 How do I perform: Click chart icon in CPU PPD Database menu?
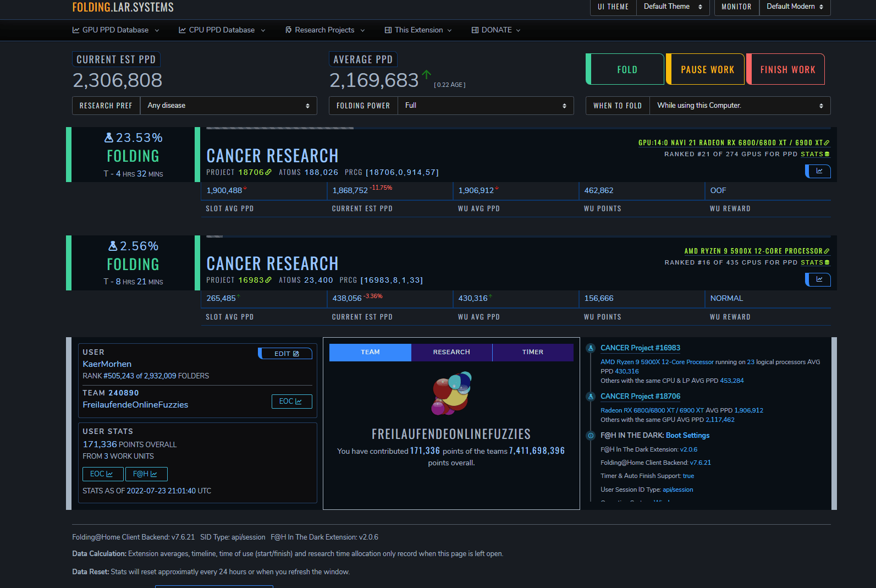(x=183, y=30)
